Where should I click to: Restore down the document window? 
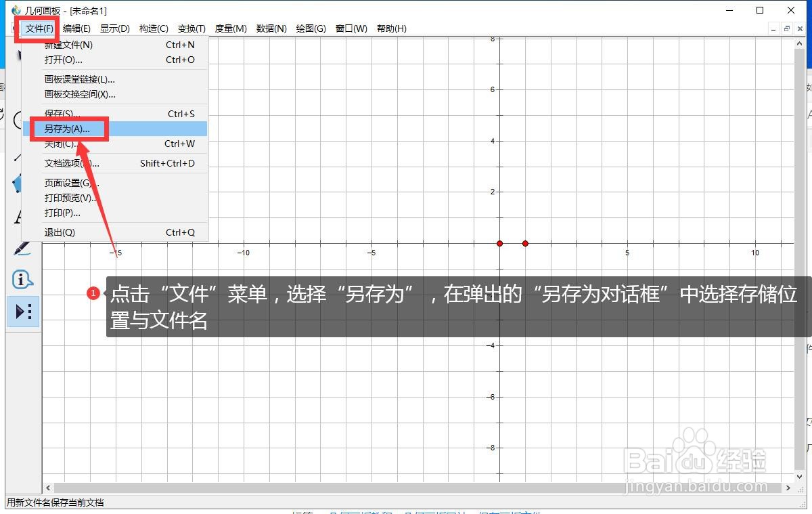click(786, 28)
